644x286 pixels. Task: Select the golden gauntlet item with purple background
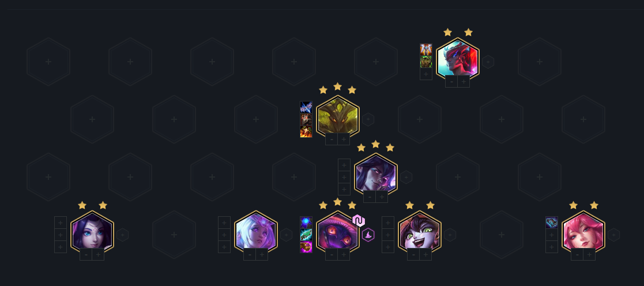click(306, 247)
